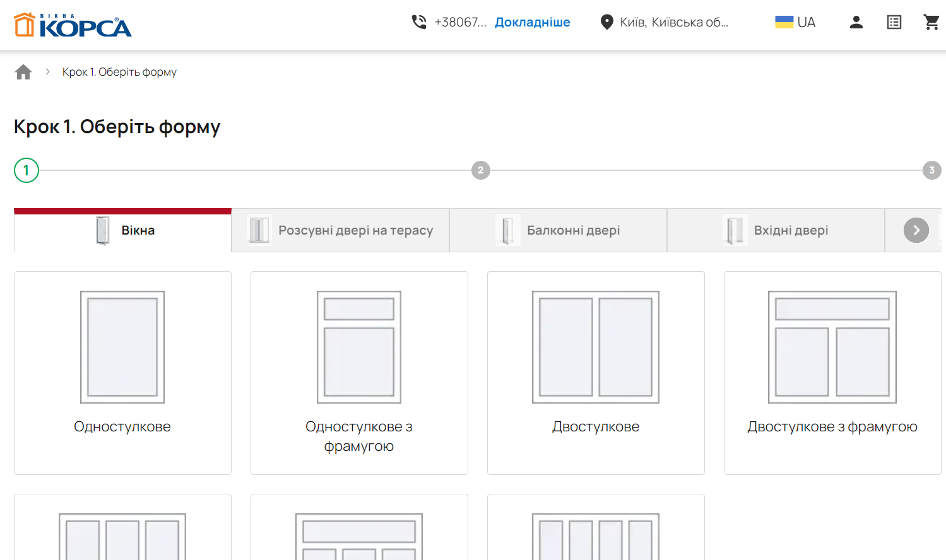Click the phone call icon
Image resolution: width=946 pixels, height=560 pixels.
pos(419,22)
